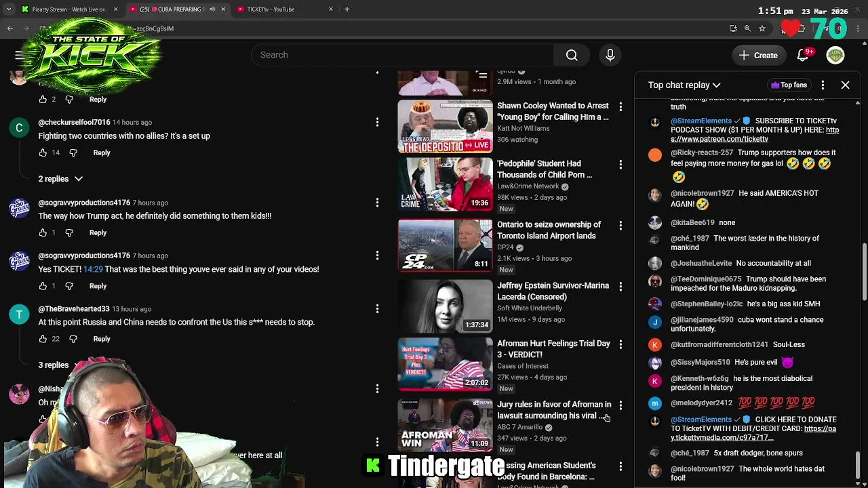The image size is (868, 488).
Task: Open the notifications bell
Action: [x=804, y=56]
